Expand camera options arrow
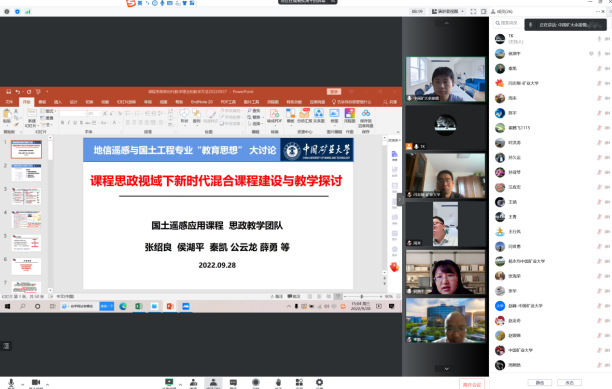612x389 pixels. (x=47, y=385)
